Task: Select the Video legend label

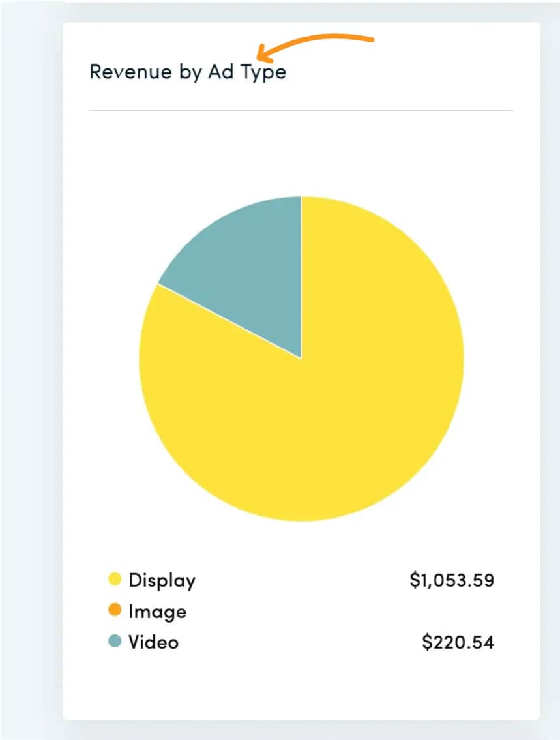Action: [x=154, y=642]
